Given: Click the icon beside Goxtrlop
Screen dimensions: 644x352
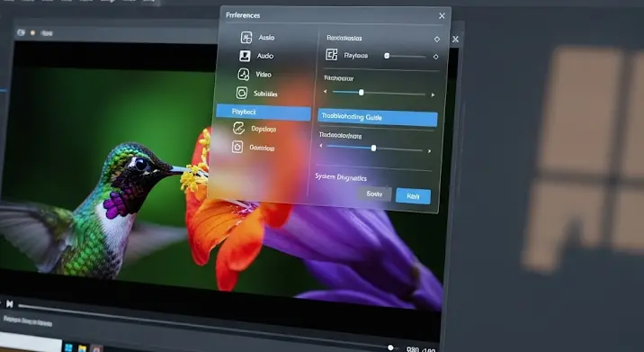Looking at the screenshot, I should 237,147.
